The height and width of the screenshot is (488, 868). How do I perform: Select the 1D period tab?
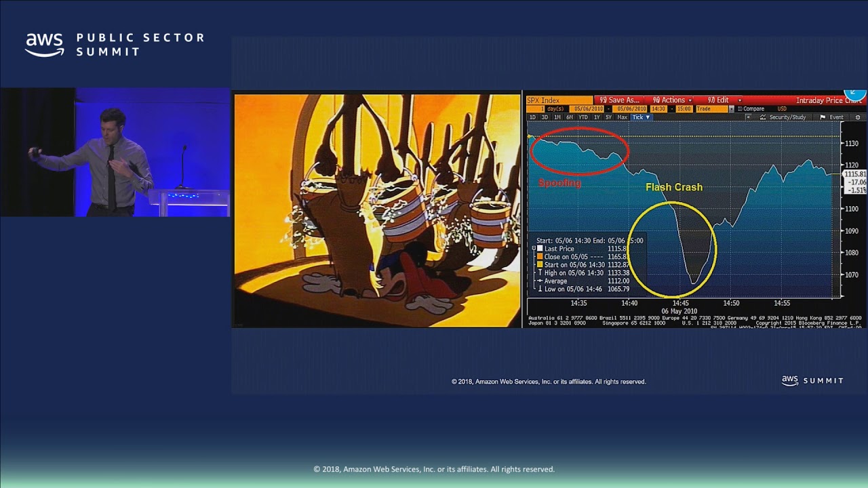[x=532, y=117]
